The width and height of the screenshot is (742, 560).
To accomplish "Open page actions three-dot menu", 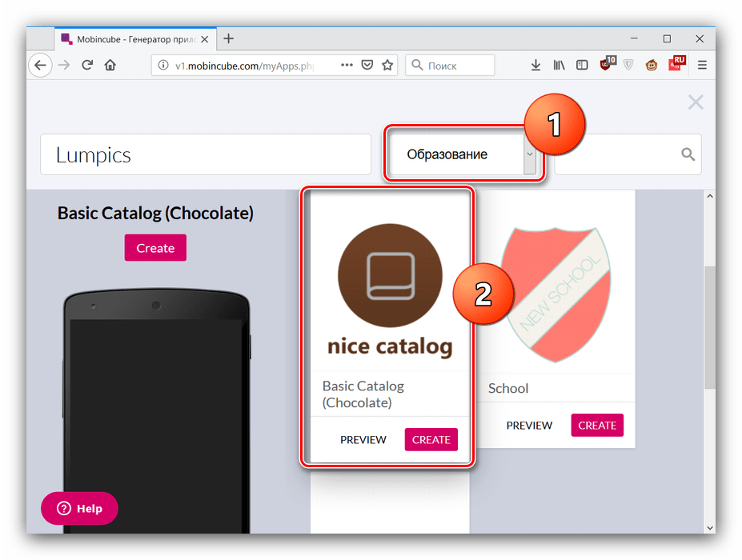I will (346, 66).
